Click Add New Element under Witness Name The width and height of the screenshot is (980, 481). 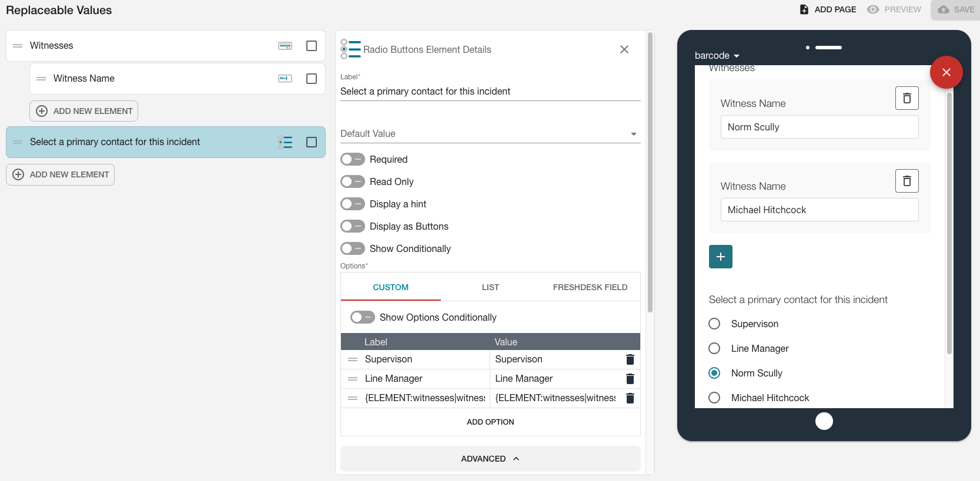(x=83, y=111)
